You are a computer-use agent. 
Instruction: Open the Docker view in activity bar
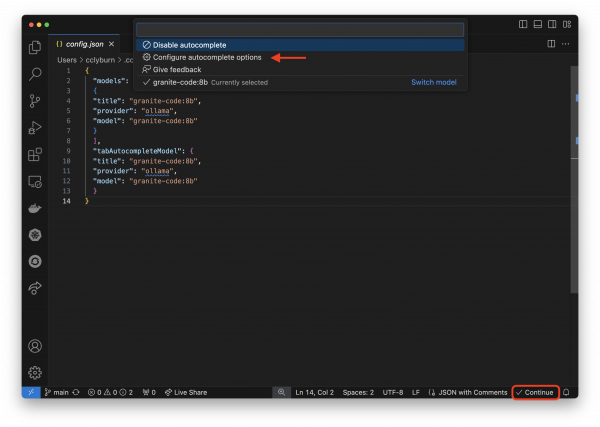pyautogui.click(x=35, y=209)
